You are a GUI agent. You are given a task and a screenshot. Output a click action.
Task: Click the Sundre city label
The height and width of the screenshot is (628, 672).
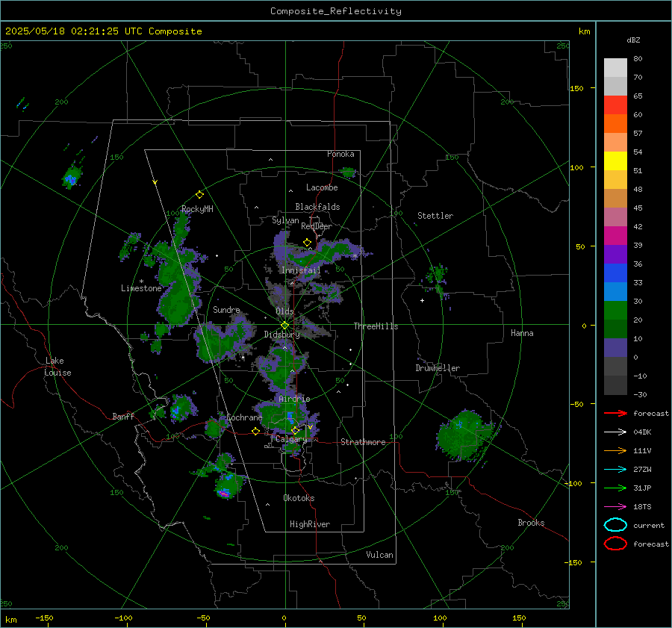(x=226, y=309)
